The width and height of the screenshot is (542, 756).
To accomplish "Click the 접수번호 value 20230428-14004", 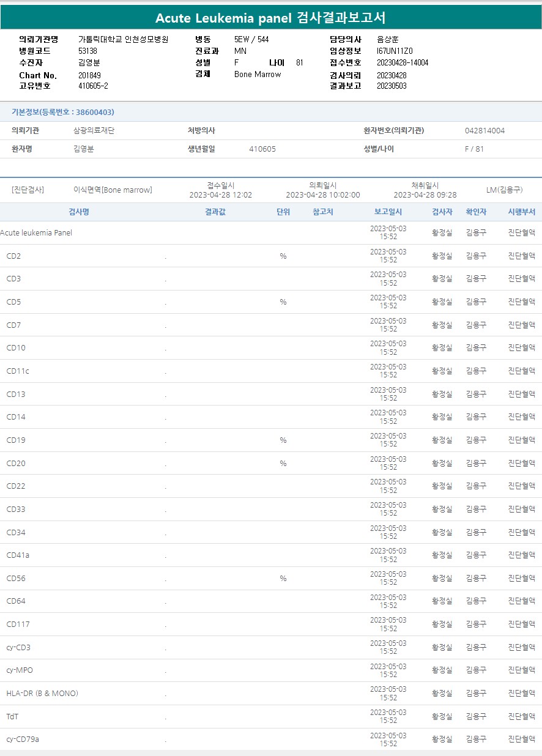I will tap(403, 62).
